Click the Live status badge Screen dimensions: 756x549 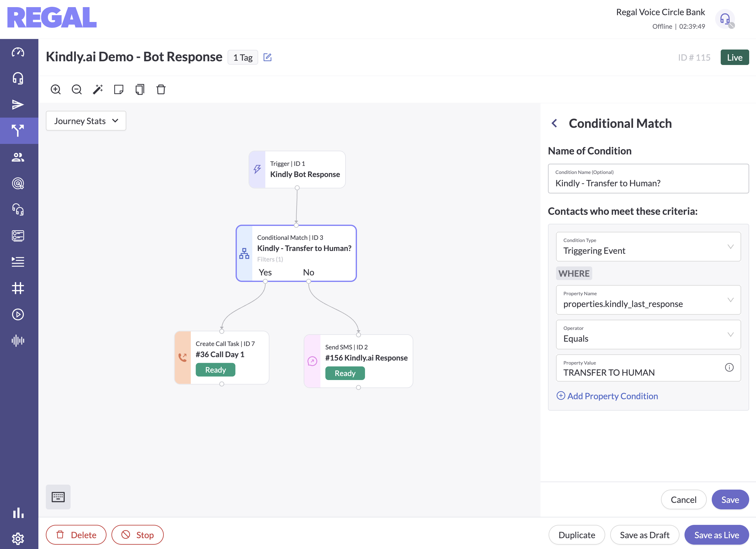pyautogui.click(x=734, y=57)
